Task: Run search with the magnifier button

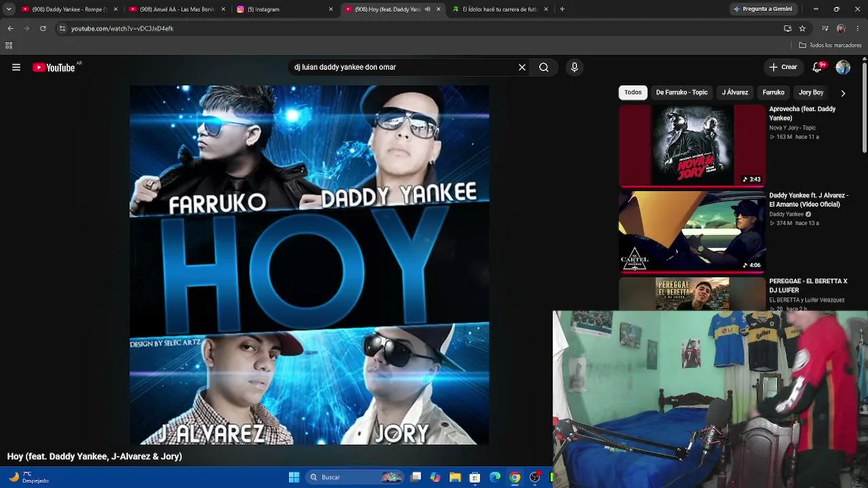Action: point(544,67)
